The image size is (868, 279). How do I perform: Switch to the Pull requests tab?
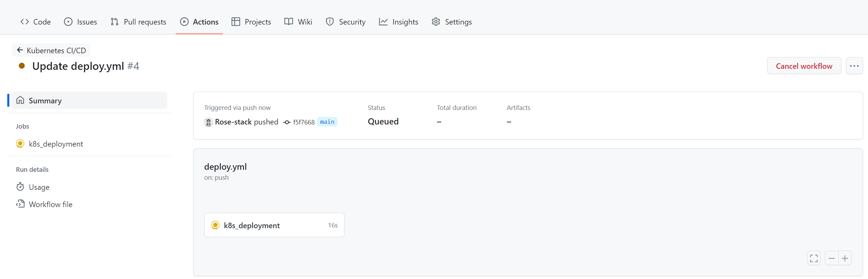(x=138, y=22)
